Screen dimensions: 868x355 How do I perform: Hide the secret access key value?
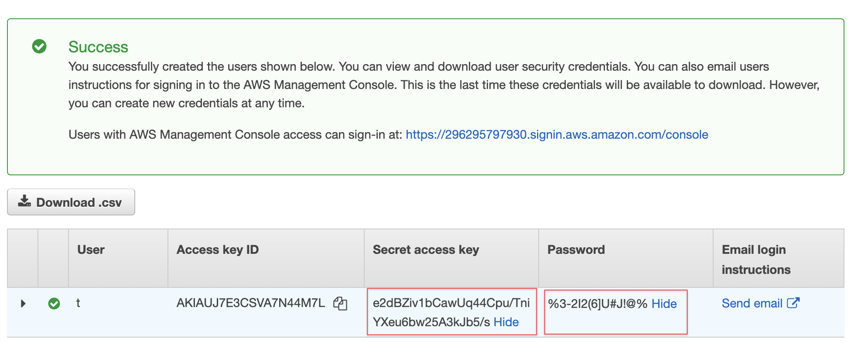[506, 322]
